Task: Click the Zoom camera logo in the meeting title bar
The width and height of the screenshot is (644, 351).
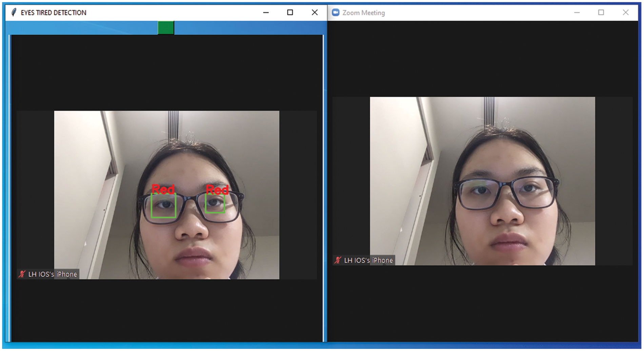Action: pos(336,12)
